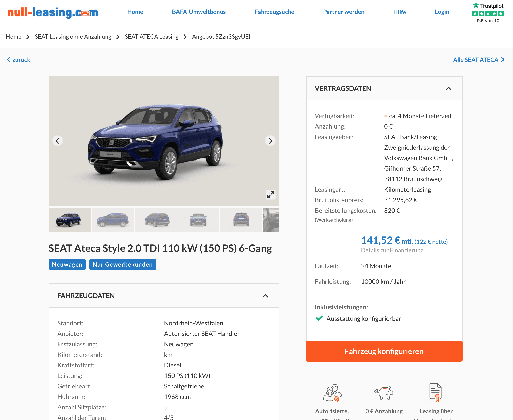This screenshot has width=513, height=420.
Task: Click the null-leasing.com logo
Action: click(x=53, y=12)
